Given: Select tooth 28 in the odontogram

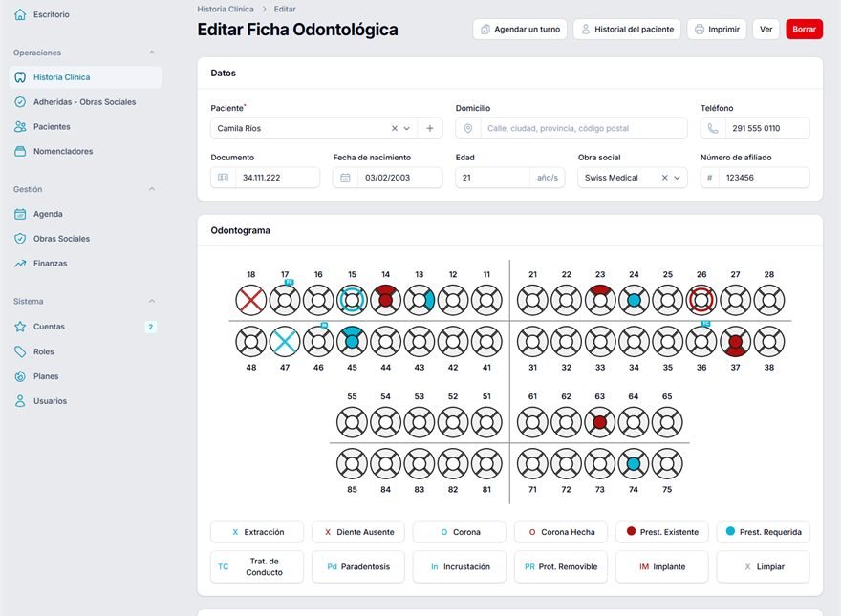Looking at the screenshot, I should (769, 300).
